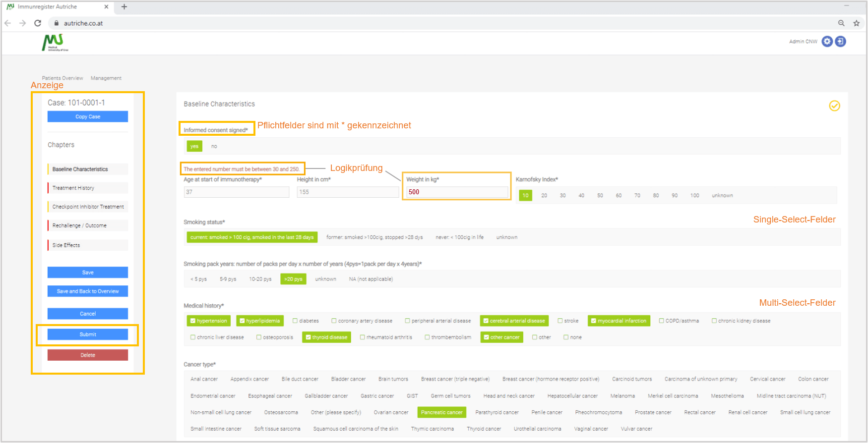This screenshot has width=868, height=443.
Task: Select 'no' for informed consent signed
Action: pos(214,146)
